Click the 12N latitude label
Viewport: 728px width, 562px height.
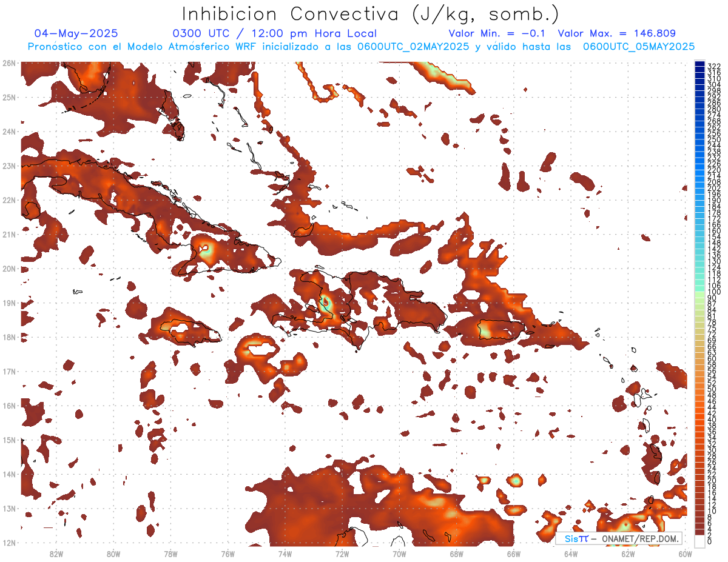(8, 543)
